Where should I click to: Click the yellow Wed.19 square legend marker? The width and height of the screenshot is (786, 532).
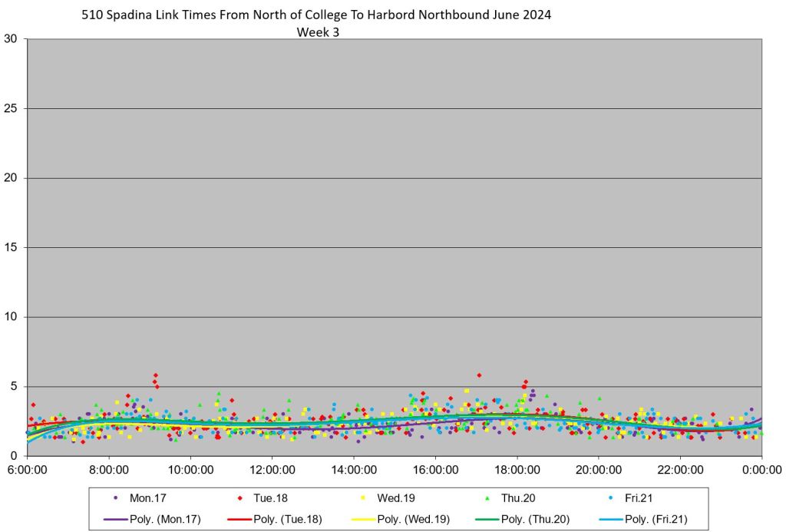click(362, 498)
